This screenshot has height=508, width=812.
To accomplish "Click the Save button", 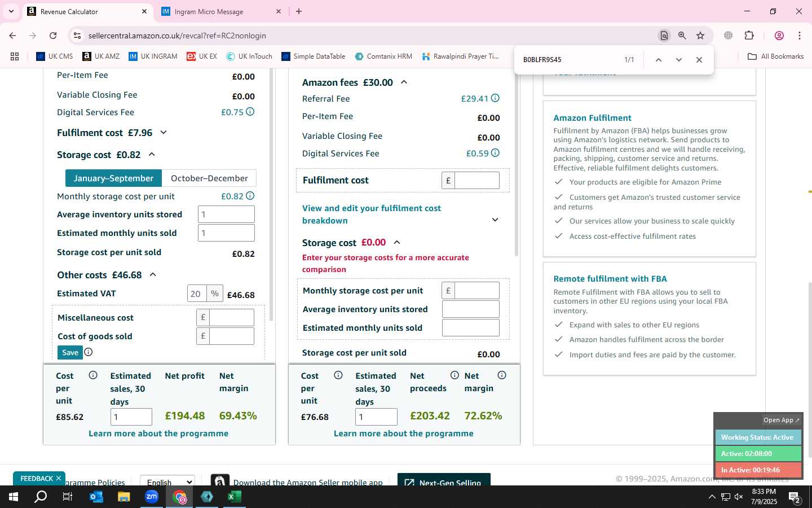I will [x=70, y=352].
